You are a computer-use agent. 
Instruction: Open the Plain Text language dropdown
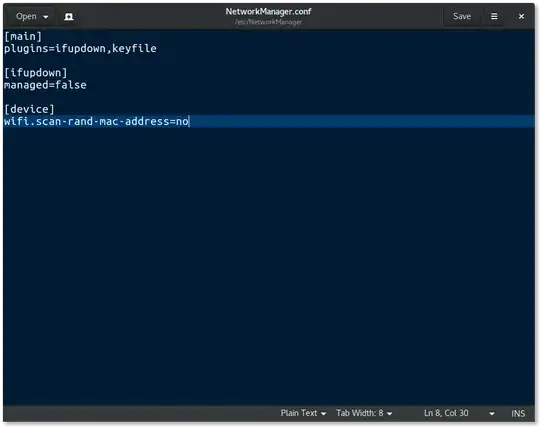(303, 413)
